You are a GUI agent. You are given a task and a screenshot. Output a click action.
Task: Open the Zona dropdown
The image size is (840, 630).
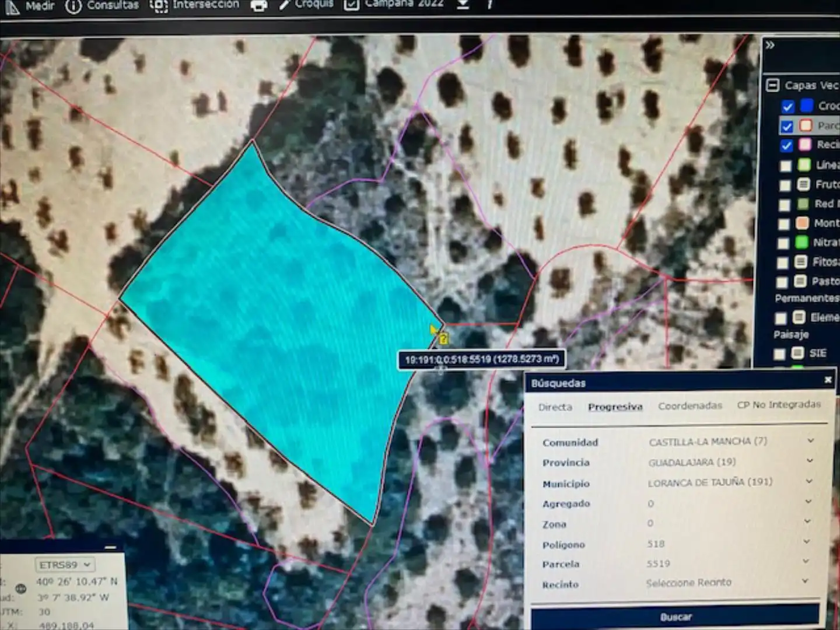coord(808,521)
